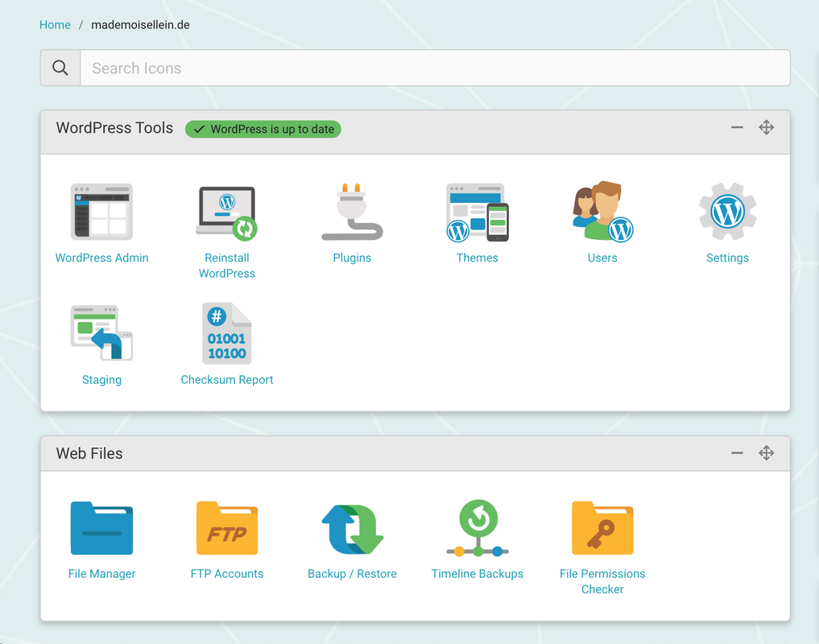Click the Checksum Report text link
The image size is (819, 644).
(226, 380)
